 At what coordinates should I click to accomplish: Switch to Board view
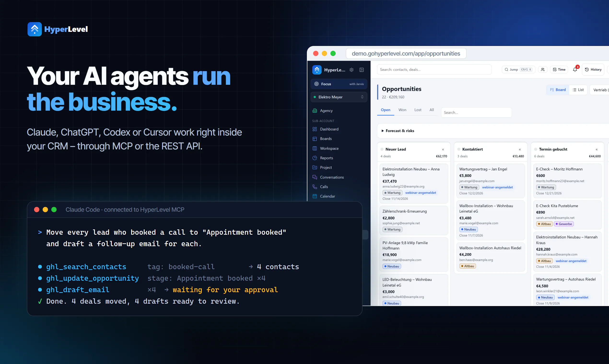558,90
